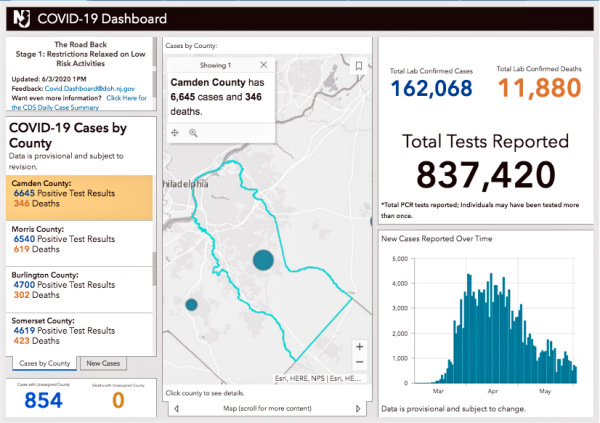Image resolution: width=600 pixels, height=423 pixels.
Task: Go to previous map panel with left arrow
Action: click(x=176, y=408)
